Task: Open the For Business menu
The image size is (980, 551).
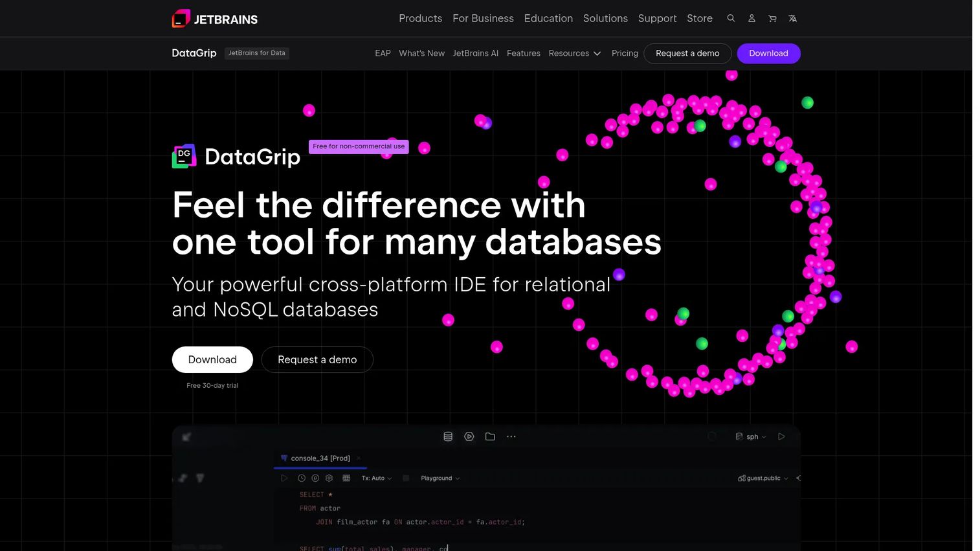Action: (483, 18)
